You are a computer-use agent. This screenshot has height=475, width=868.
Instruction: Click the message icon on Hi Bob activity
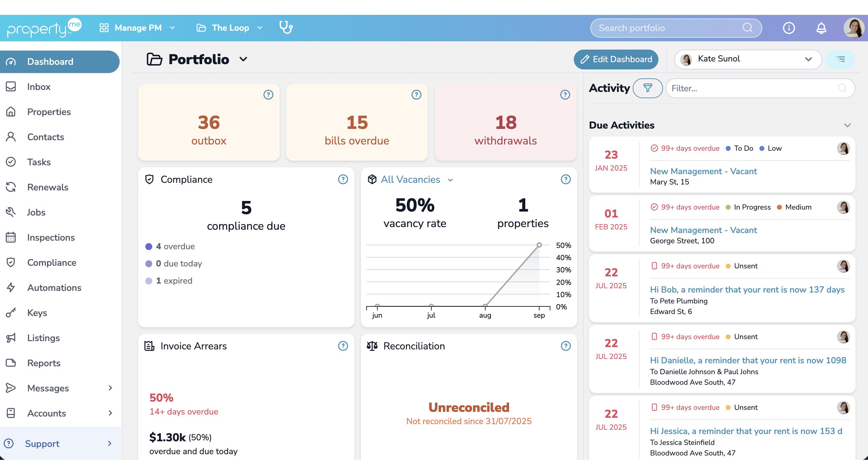(654, 266)
